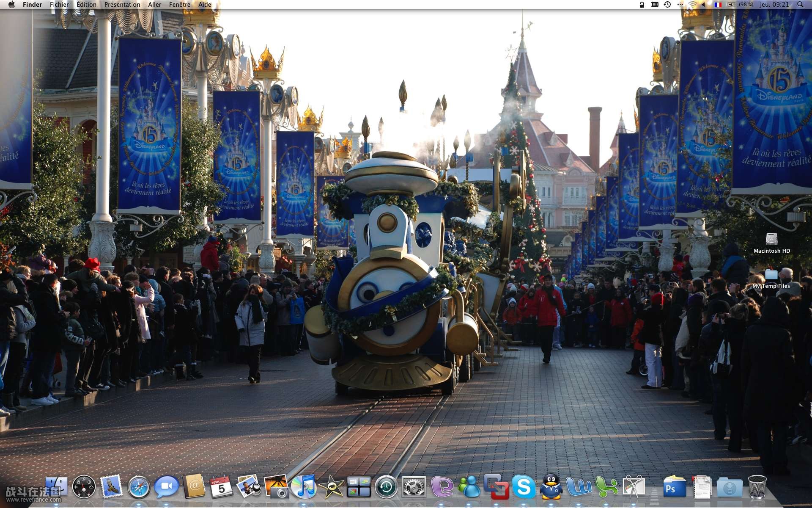
Task: Open the Aller menu
Action: pyautogui.click(x=154, y=5)
